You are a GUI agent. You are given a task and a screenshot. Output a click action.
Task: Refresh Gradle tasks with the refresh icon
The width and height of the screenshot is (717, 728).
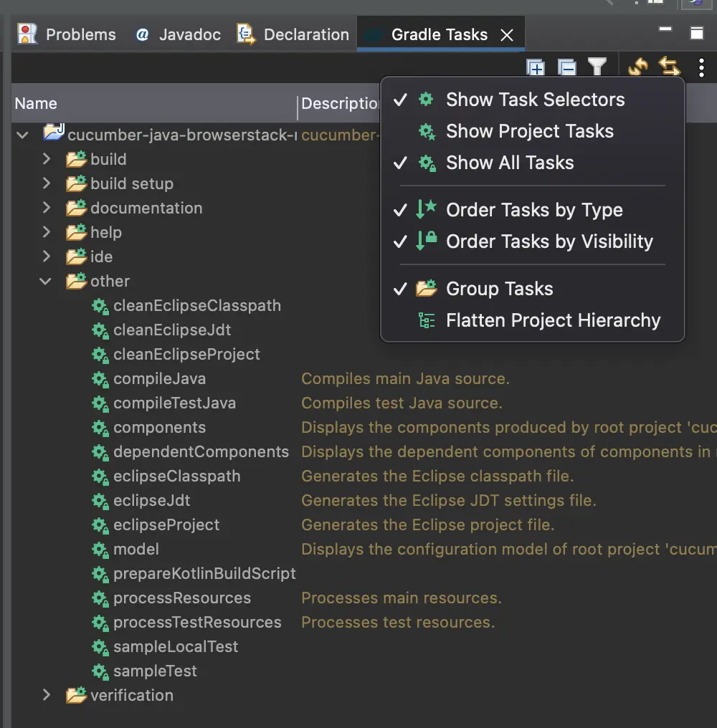point(637,67)
